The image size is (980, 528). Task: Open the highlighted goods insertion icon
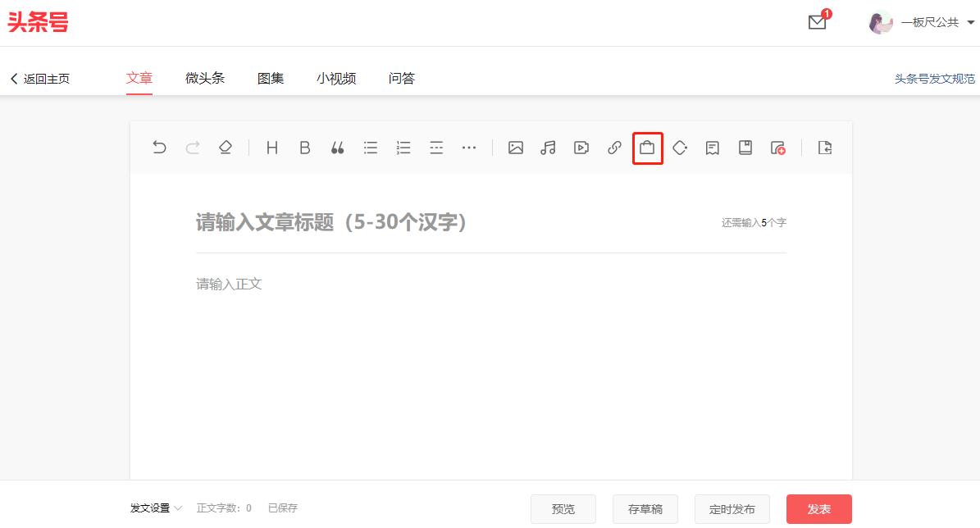pyautogui.click(x=647, y=148)
